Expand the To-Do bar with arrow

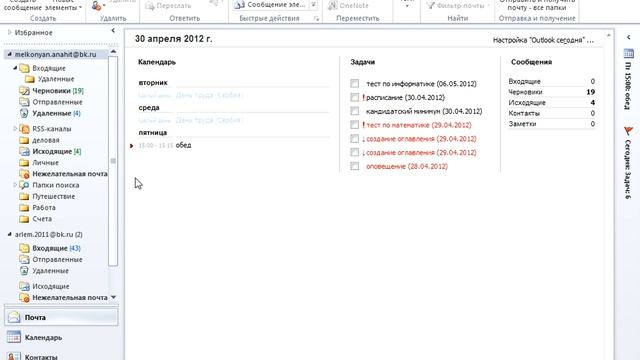pyautogui.click(x=629, y=37)
